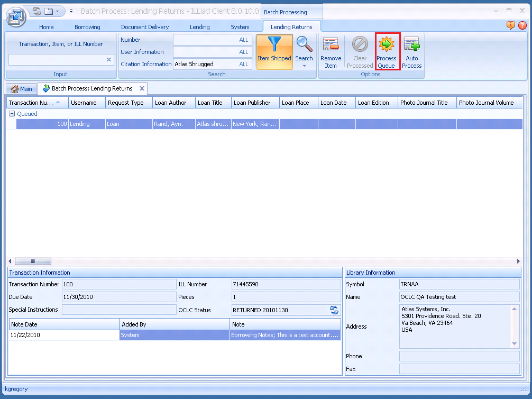Collapse the Queued group

(x=12, y=114)
